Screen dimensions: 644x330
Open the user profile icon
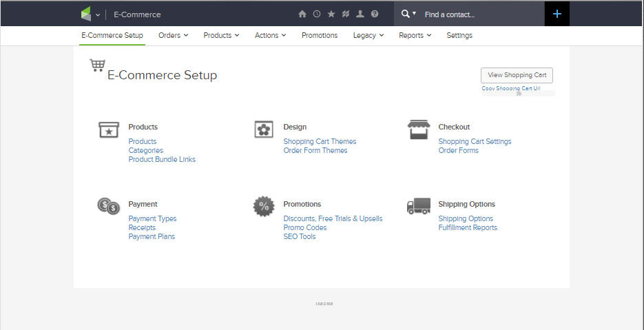(x=360, y=14)
